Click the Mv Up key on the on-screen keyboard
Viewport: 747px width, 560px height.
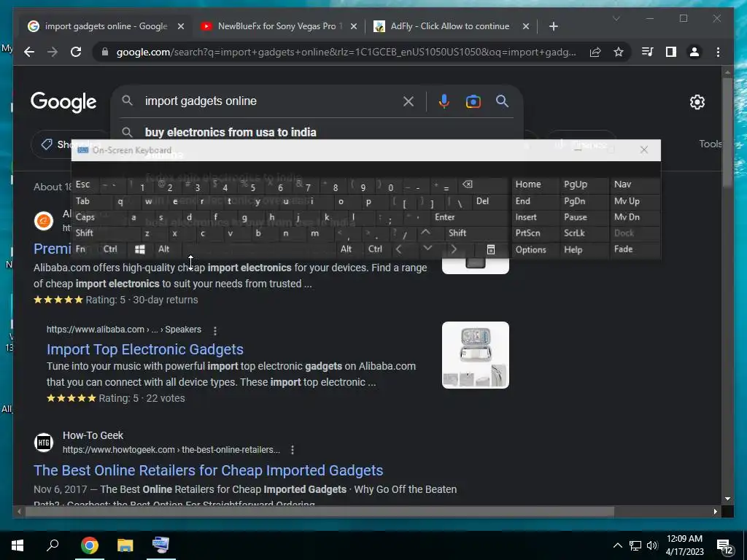tap(627, 201)
